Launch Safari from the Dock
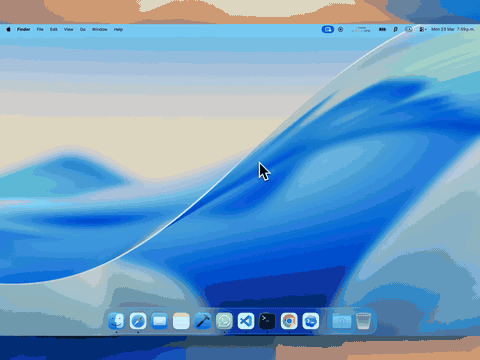This screenshot has height=360, width=480. point(138,321)
